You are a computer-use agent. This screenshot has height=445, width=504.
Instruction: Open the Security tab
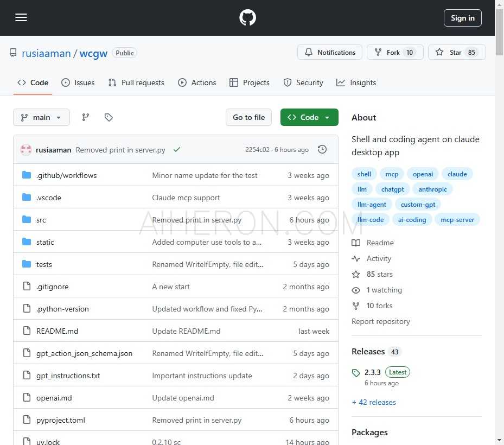[303, 82]
